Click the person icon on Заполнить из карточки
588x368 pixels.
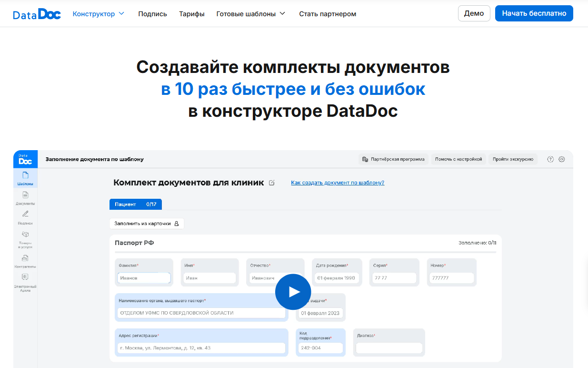point(176,223)
